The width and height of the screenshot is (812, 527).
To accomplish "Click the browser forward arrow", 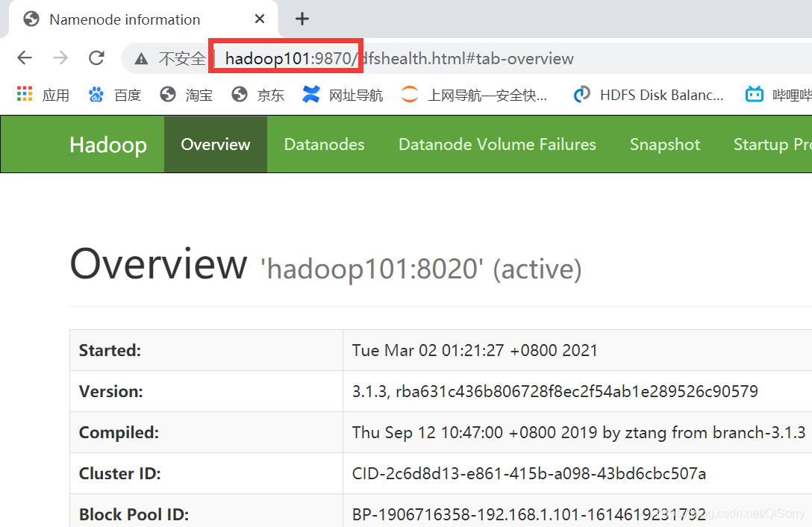I will coord(60,57).
